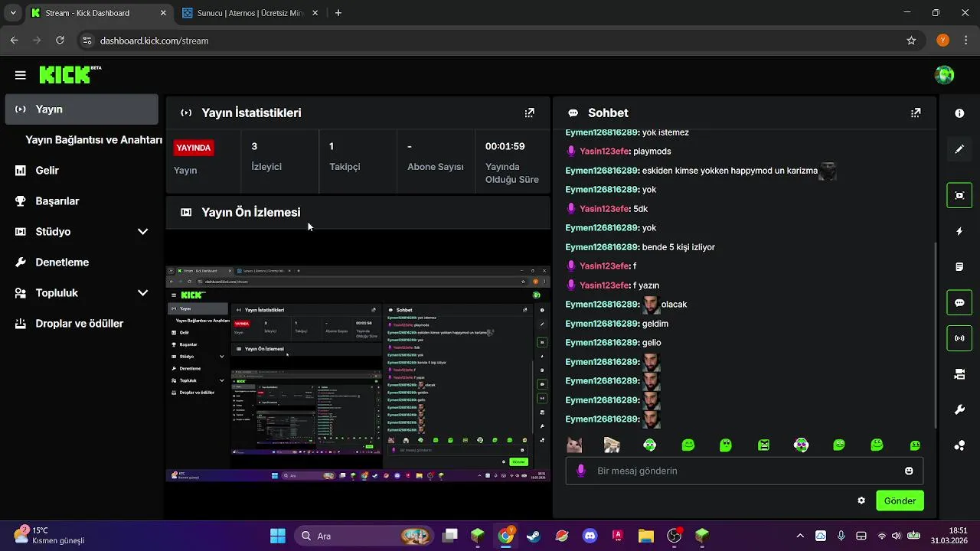Open the volume control in the system tray

tap(897, 536)
